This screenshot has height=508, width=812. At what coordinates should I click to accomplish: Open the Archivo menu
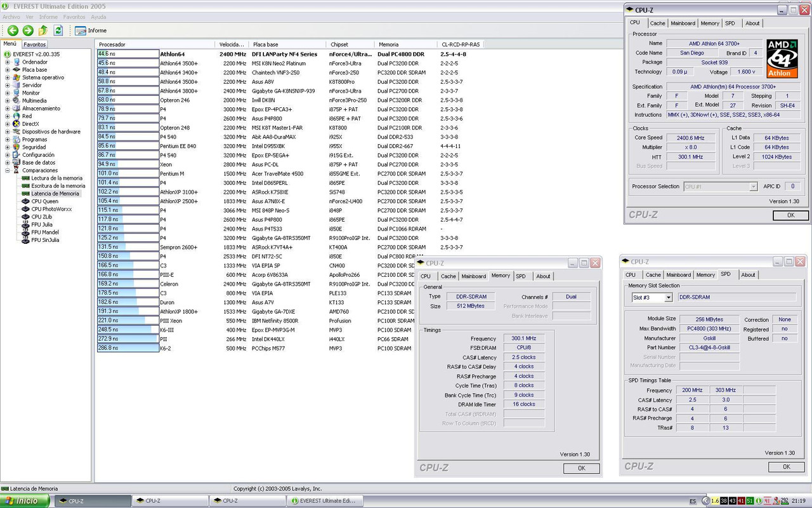tap(11, 17)
